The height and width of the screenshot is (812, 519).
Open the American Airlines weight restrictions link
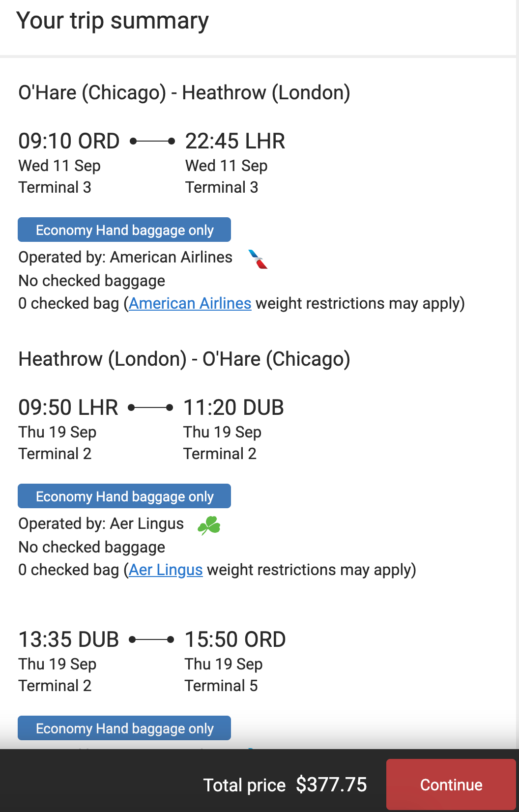pos(190,304)
